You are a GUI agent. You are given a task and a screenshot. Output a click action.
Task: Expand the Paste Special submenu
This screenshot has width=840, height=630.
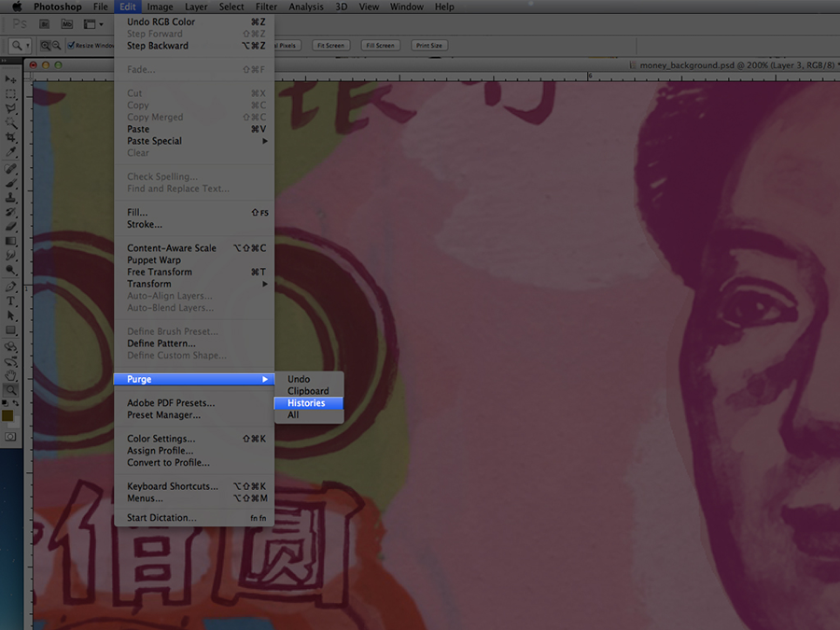click(x=265, y=141)
